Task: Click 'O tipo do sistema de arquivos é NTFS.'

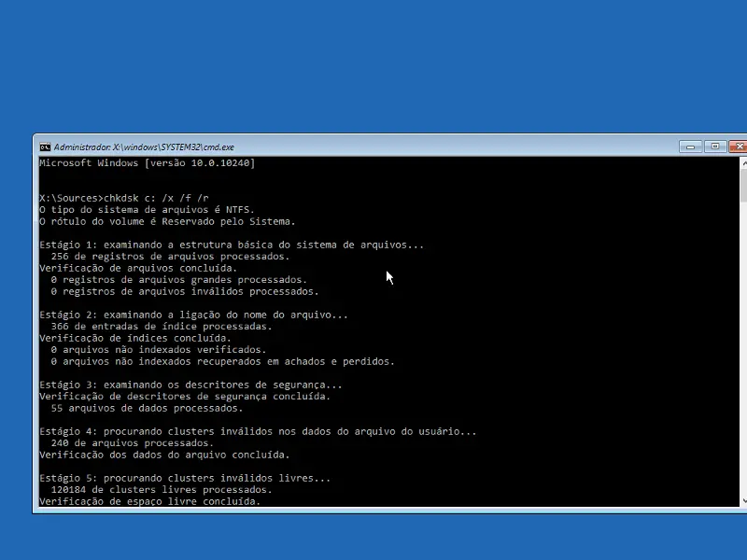Action: pyautogui.click(x=147, y=209)
